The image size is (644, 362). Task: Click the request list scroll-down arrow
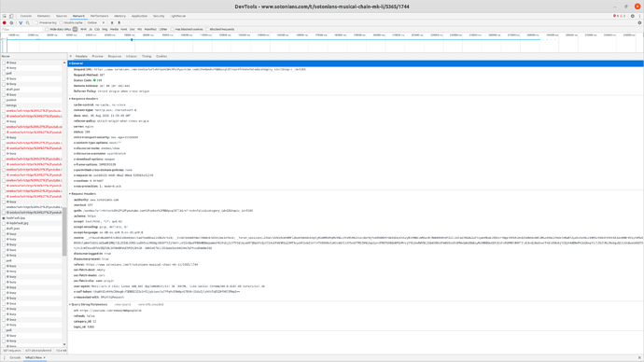point(64,345)
